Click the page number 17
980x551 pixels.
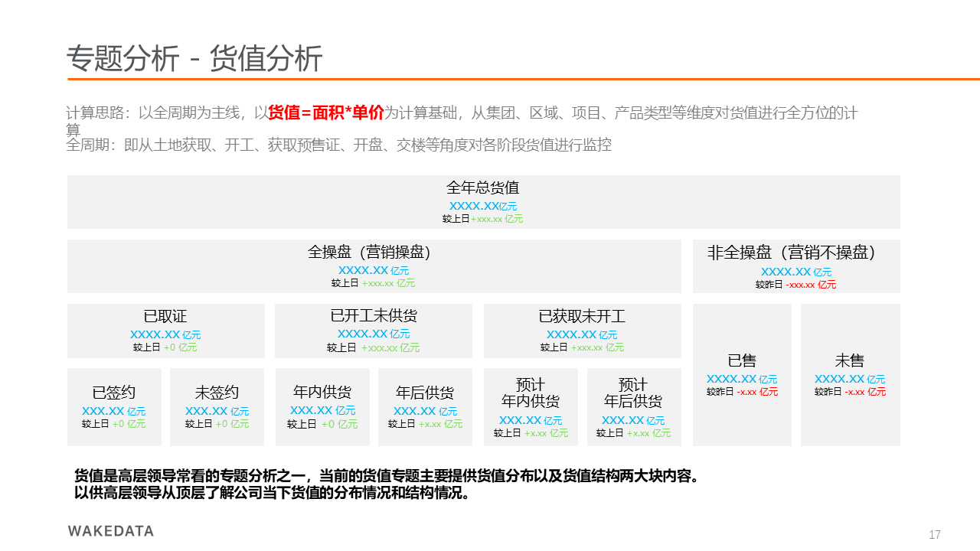coord(935,535)
